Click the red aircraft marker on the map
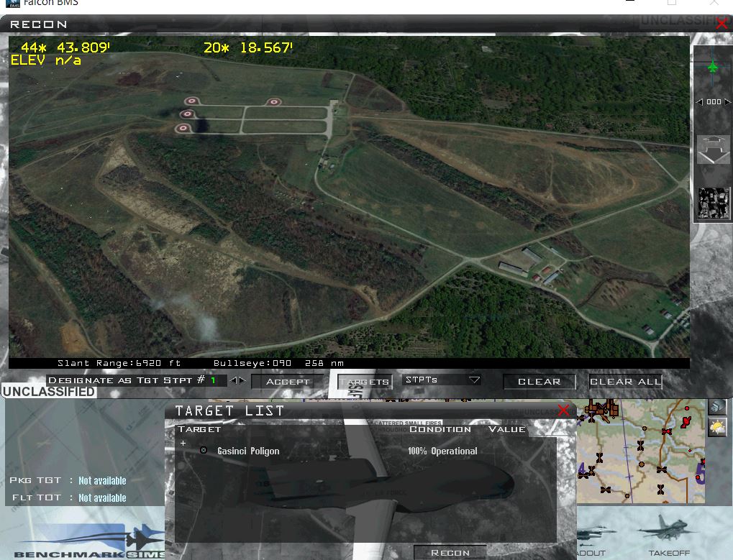733x560 pixels. click(686, 423)
